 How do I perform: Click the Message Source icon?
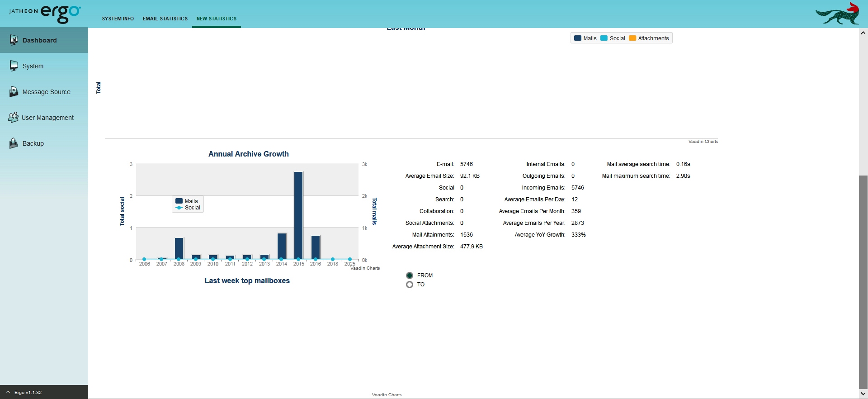click(14, 91)
